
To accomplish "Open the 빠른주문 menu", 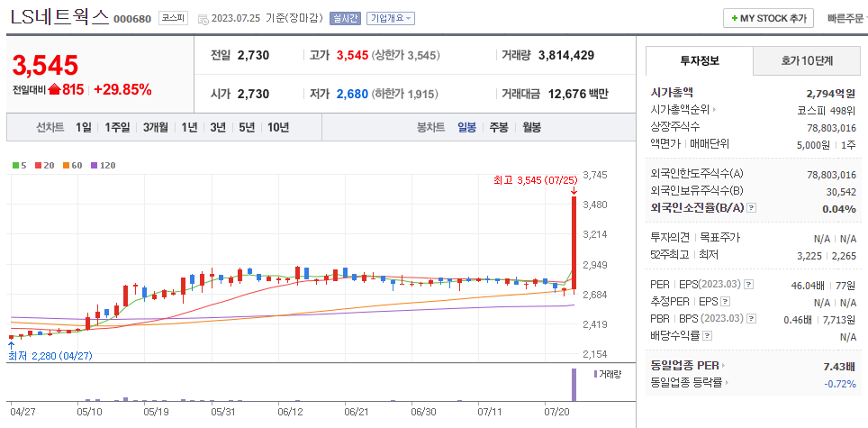I will (847, 18).
